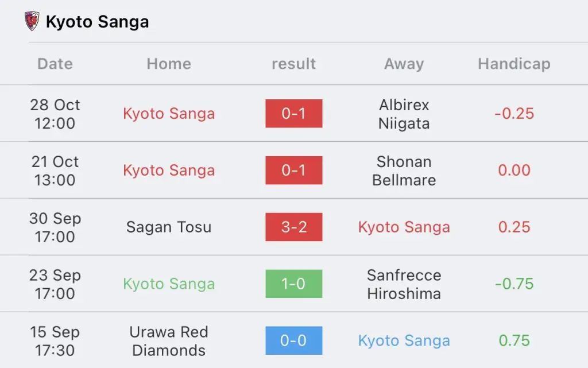Click the Kyoto Sanga club crest icon
Viewport: 588px width, 368px height.
click(32, 21)
